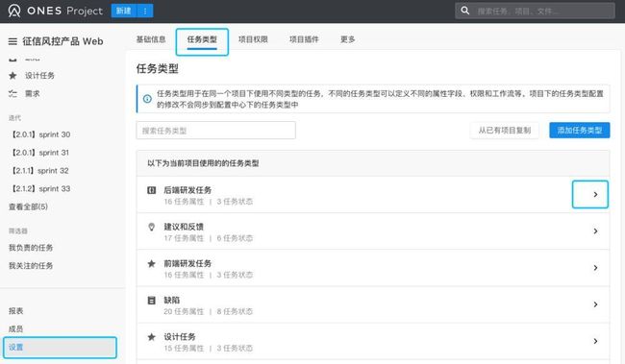Open 设置 in the sidebar
The width and height of the screenshot is (625, 364).
click(x=60, y=348)
